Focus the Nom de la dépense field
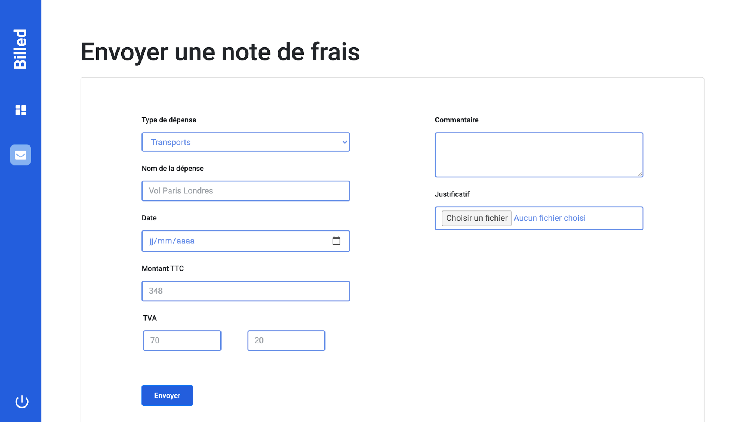This screenshot has height=422, width=742. [246, 191]
